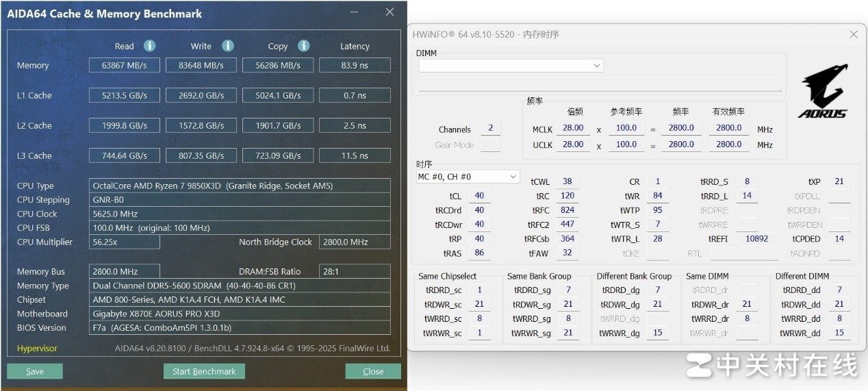Click the Channels value 2 box
Screen dimensions: 868x391
[x=490, y=129]
